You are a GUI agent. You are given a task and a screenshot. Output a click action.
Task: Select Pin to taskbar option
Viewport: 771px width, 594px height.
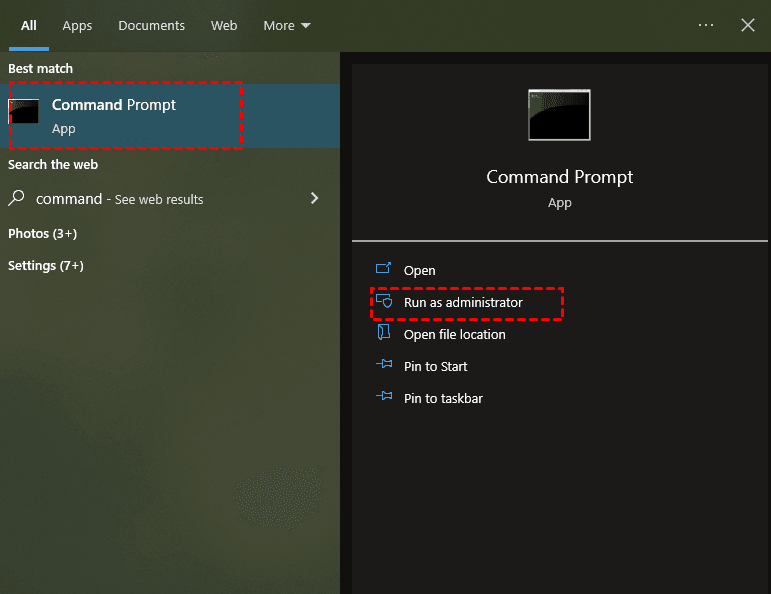click(x=443, y=398)
